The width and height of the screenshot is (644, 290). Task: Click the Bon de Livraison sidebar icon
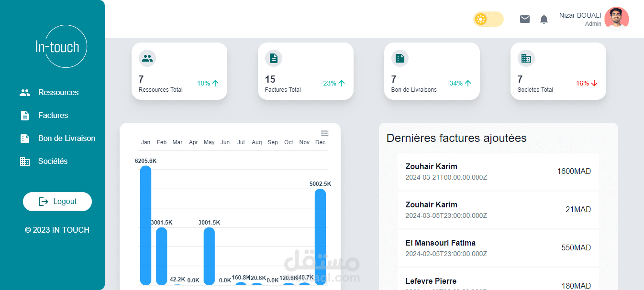coord(25,139)
